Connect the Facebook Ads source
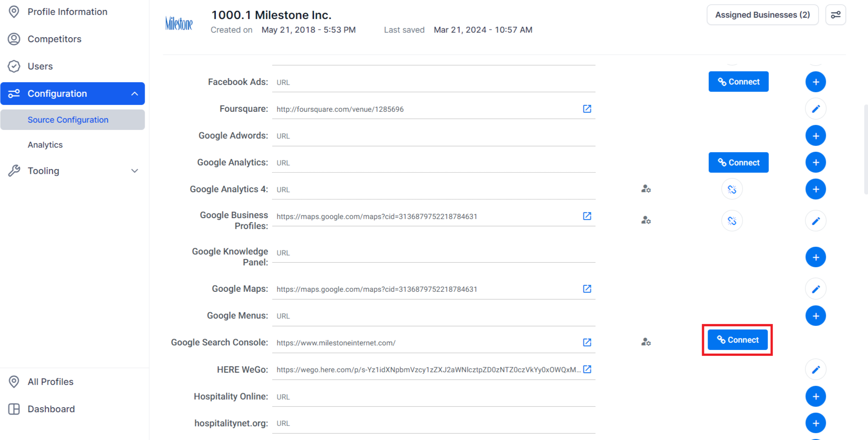The height and width of the screenshot is (440, 868). 738,82
